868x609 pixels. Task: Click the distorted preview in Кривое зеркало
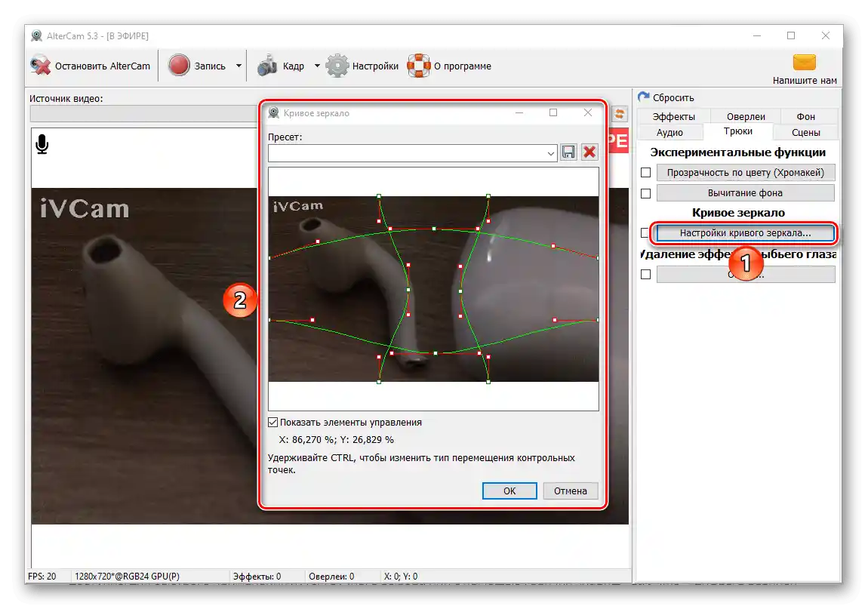click(x=433, y=289)
